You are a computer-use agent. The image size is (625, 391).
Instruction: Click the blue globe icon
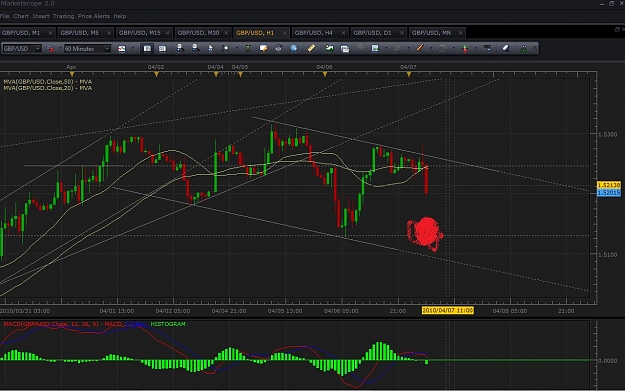(294, 48)
